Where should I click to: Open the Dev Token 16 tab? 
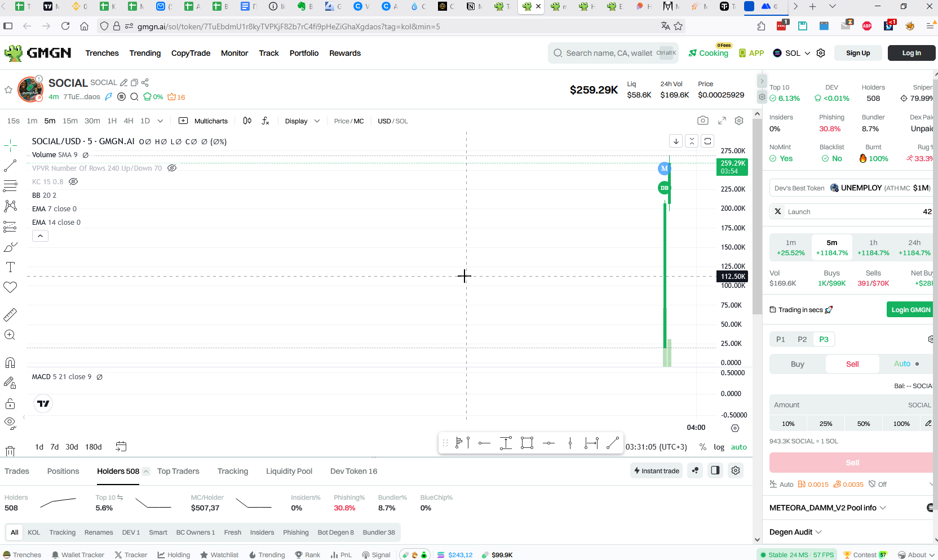pos(353,471)
